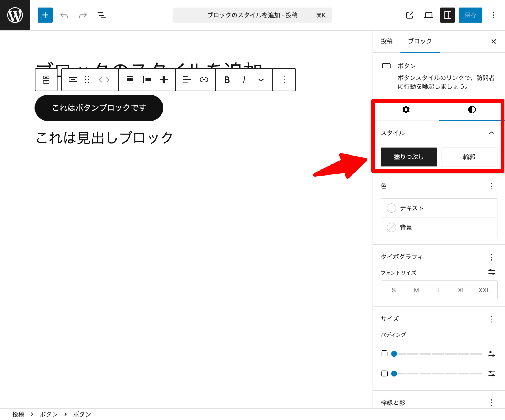This screenshot has height=420, width=505.
Task: Open the gear settings tab
Action: [x=406, y=110]
